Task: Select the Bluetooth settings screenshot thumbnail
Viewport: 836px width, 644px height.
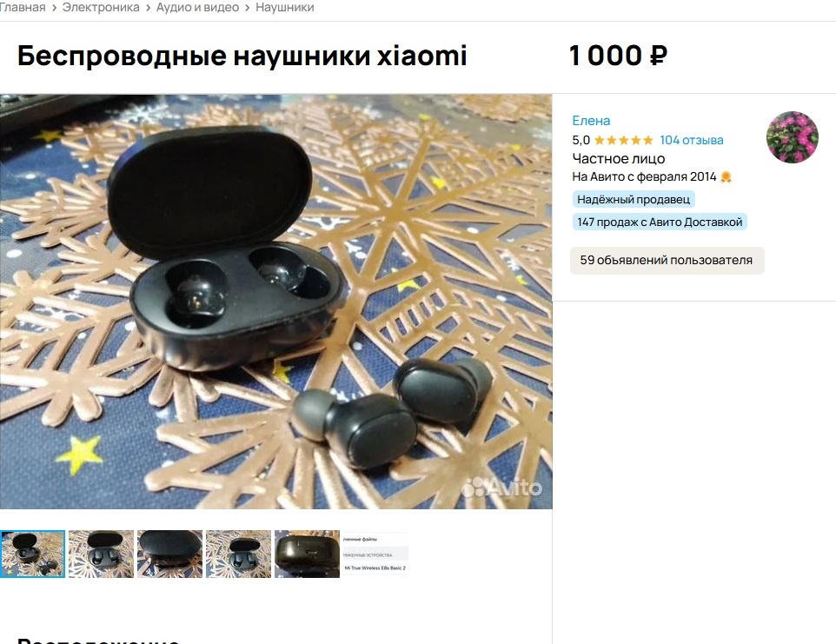Action: [376, 554]
